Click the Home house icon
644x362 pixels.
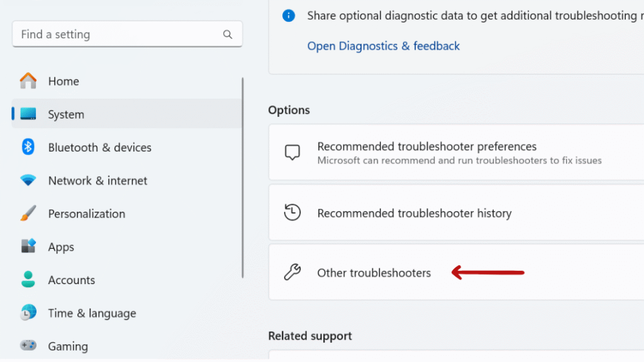pyautogui.click(x=28, y=81)
